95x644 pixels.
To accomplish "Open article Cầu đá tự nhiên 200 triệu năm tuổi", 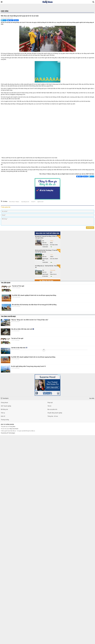I will coord(22,329).
